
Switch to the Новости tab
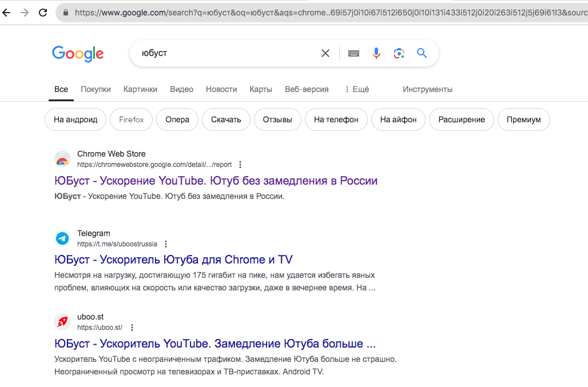[221, 89]
